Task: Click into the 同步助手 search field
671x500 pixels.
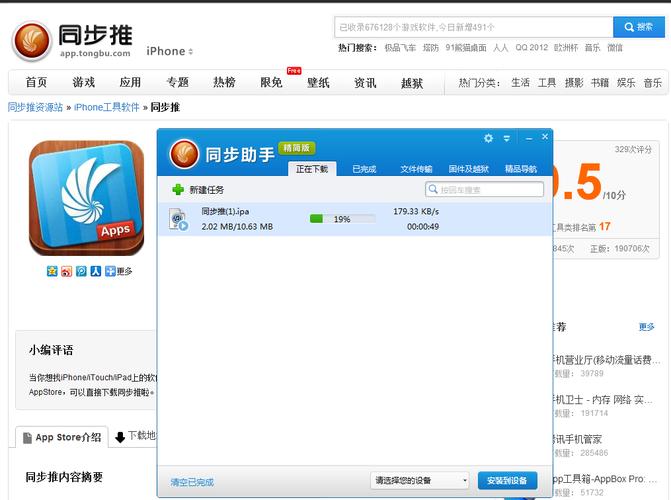Action: 484,189
